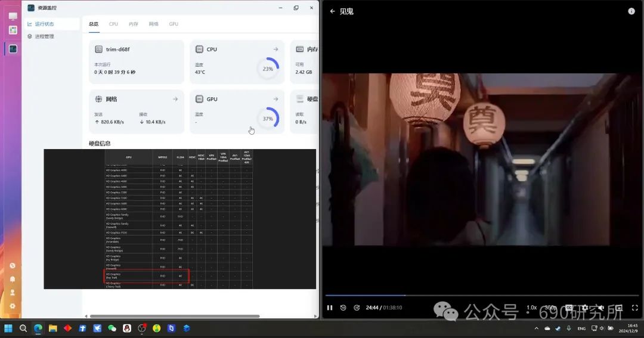This screenshot has height=338, width=644.
Task: Open the Steam tray icon
Action: (558, 328)
